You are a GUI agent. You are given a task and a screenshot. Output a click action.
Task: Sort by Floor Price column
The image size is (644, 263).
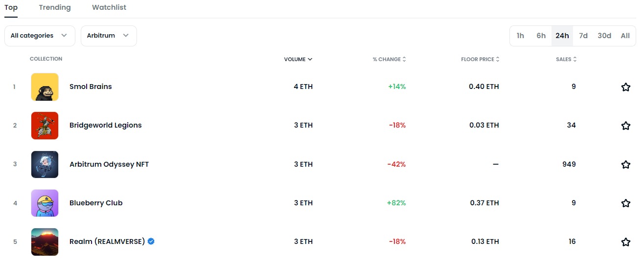481,59
